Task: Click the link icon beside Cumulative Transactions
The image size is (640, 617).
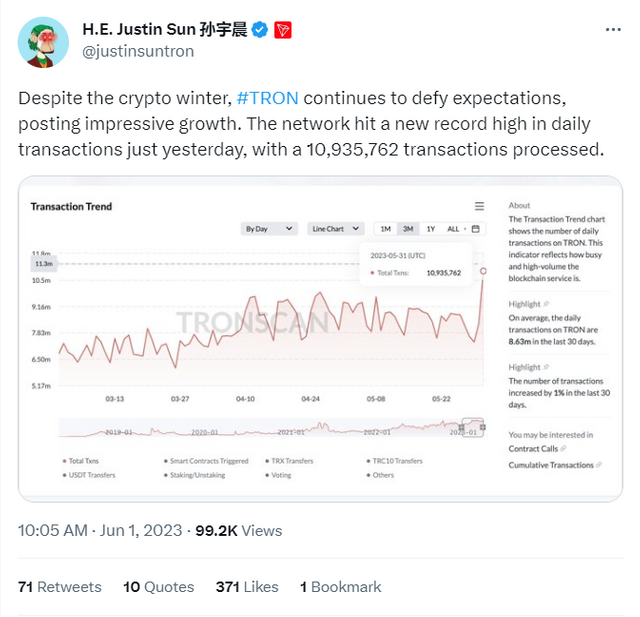Action: tap(599, 465)
